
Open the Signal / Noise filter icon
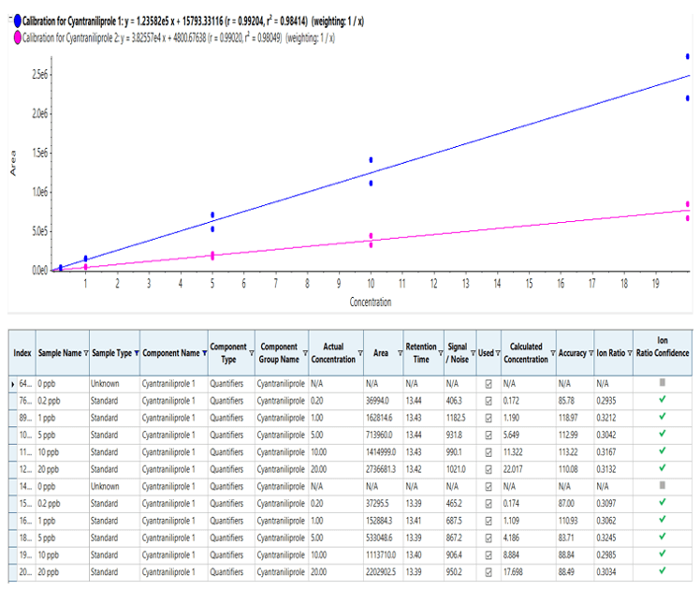473,353
